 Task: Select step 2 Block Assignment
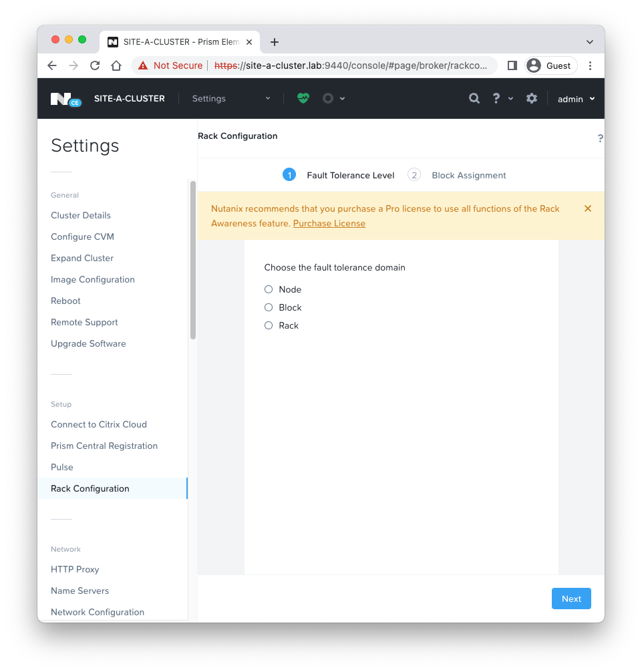[457, 175]
